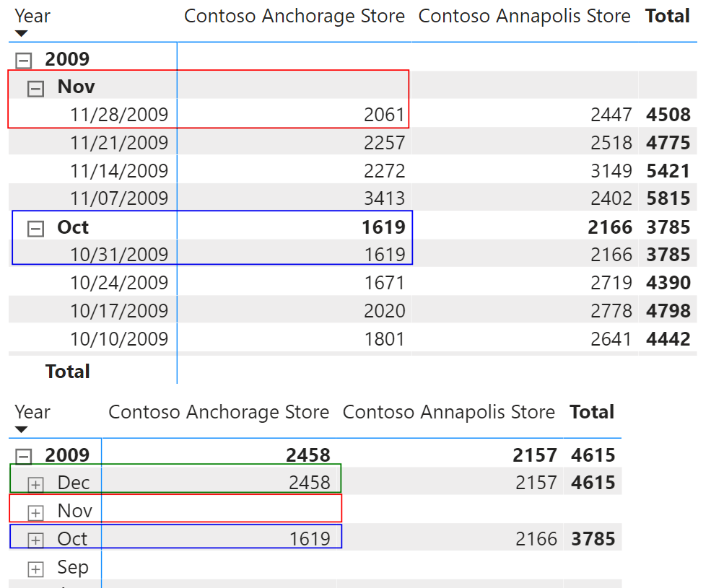Expand Sep in the bottom matrix
This screenshot has width=724, height=588.
tap(35, 569)
